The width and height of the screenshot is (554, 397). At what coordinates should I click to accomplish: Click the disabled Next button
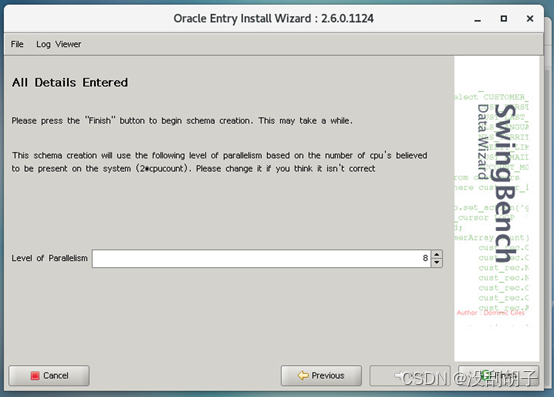click(x=410, y=375)
